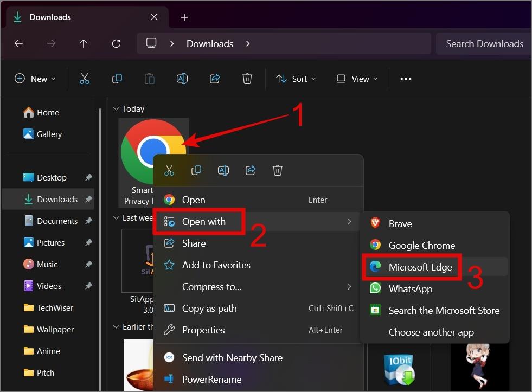Click the Rename icon in the File Explorer toolbar
The width and height of the screenshot is (532, 392).
(x=182, y=79)
